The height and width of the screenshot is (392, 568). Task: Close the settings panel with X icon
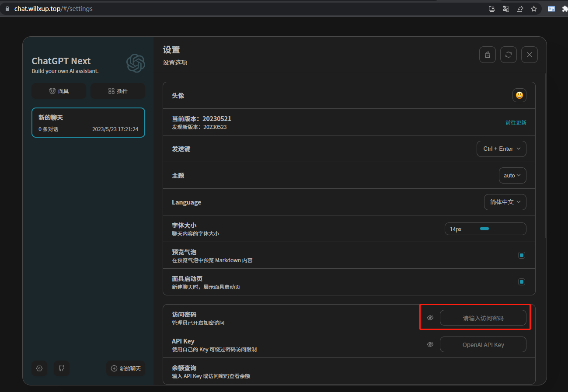coord(530,55)
